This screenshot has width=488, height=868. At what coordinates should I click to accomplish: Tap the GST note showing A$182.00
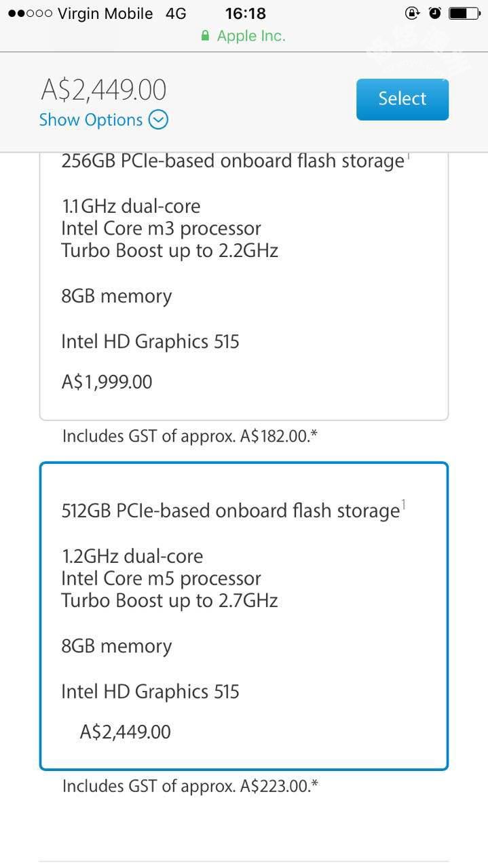[190, 436]
